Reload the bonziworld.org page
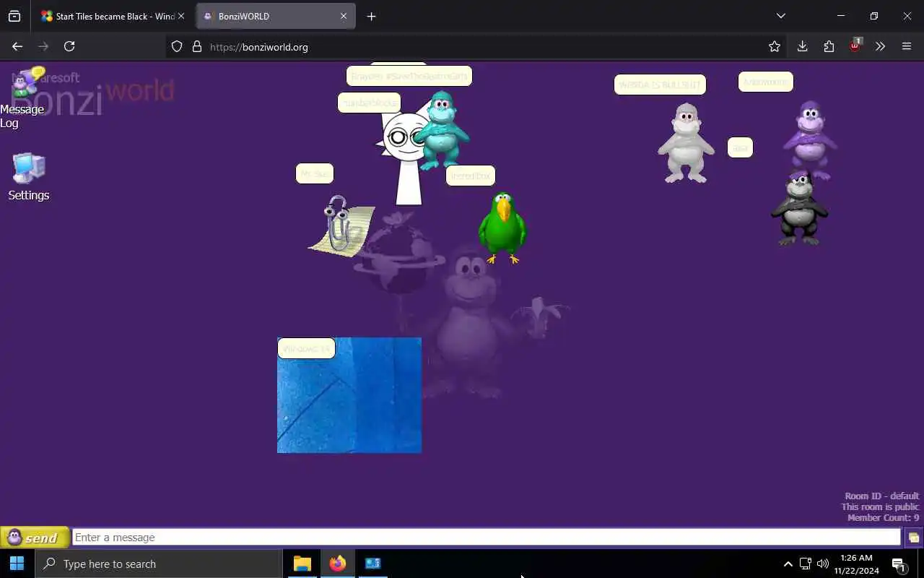This screenshot has width=924, height=578. click(69, 46)
